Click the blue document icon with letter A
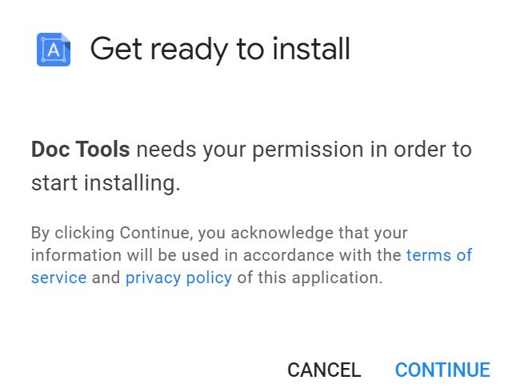Image resolution: width=532 pixels, height=392 pixels. pos(54,50)
